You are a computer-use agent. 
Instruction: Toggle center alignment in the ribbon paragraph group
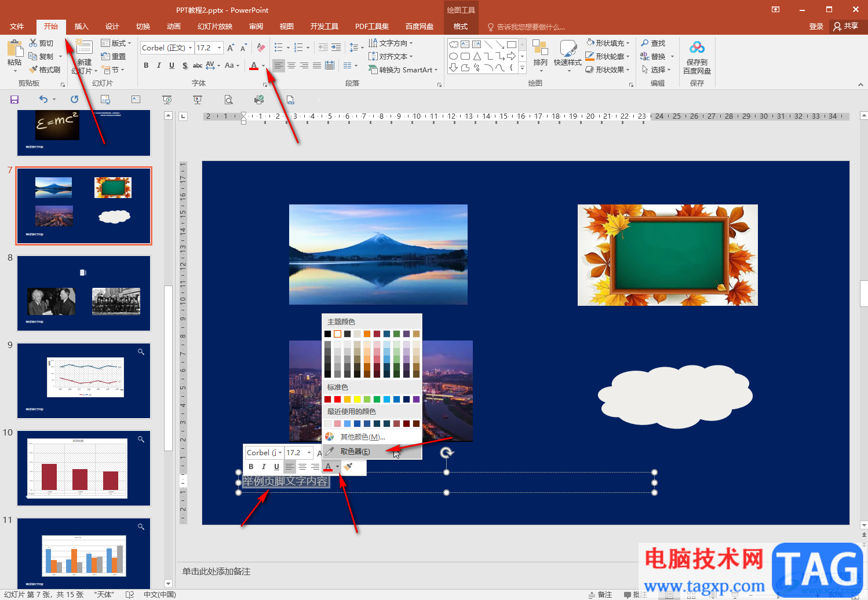(291, 65)
